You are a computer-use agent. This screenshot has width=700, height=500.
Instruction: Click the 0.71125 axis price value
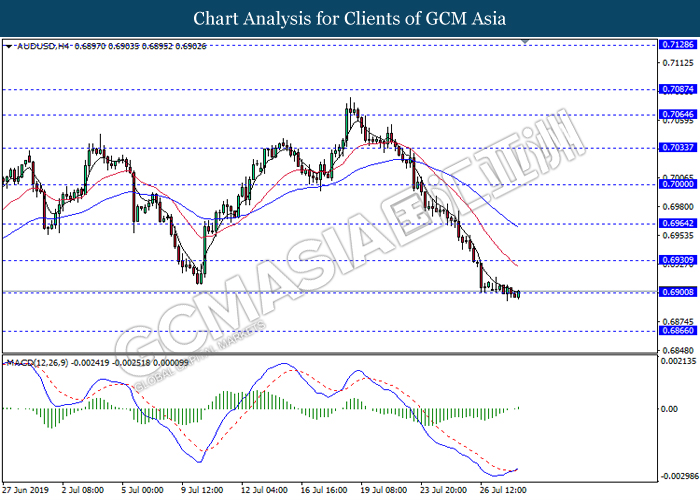tap(678, 63)
